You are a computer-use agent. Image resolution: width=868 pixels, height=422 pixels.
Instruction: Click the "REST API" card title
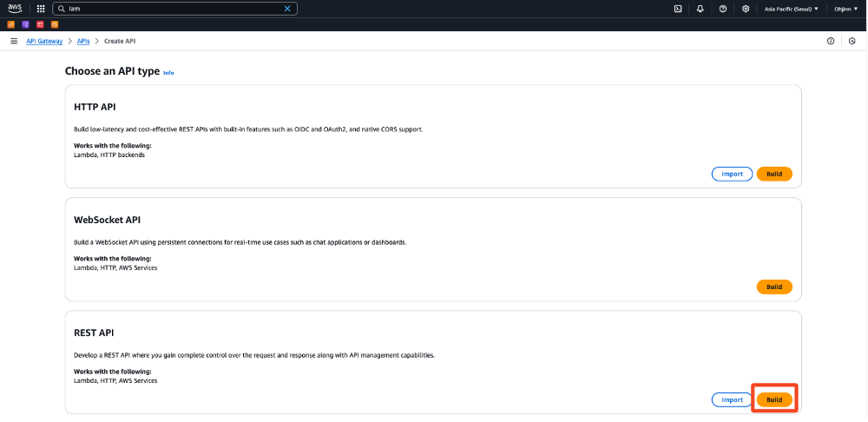point(94,333)
